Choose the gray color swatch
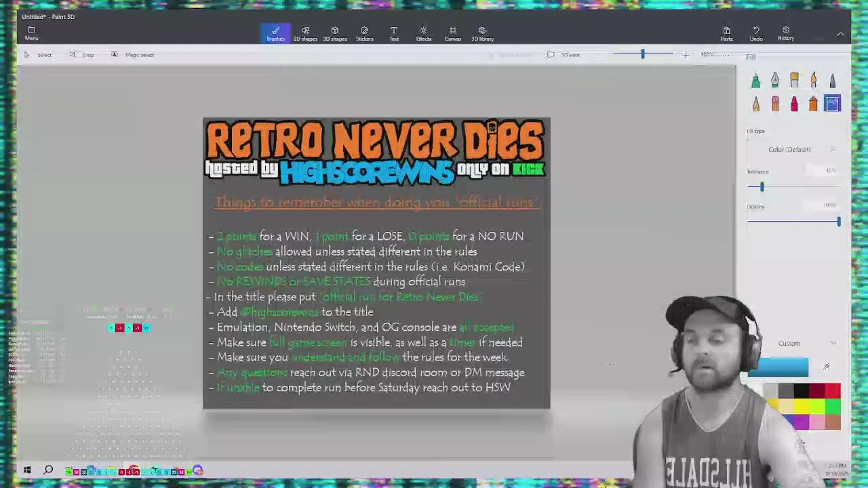The width and height of the screenshot is (868, 488). point(786,391)
